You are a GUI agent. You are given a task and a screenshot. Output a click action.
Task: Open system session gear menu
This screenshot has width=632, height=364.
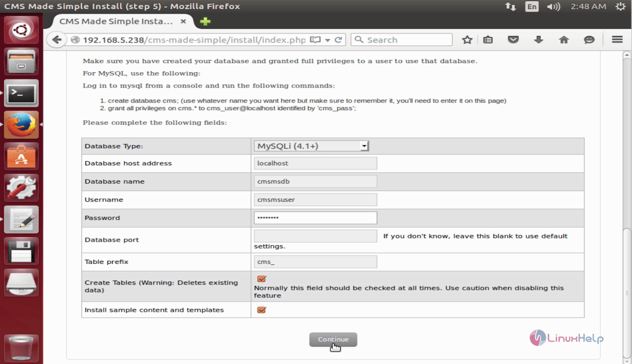pos(621,6)
